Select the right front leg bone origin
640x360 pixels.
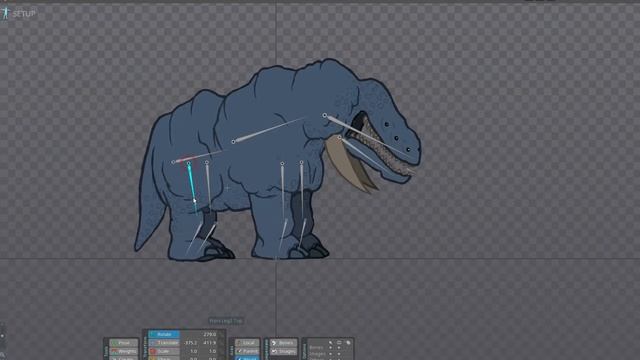(x=301, y=162)
